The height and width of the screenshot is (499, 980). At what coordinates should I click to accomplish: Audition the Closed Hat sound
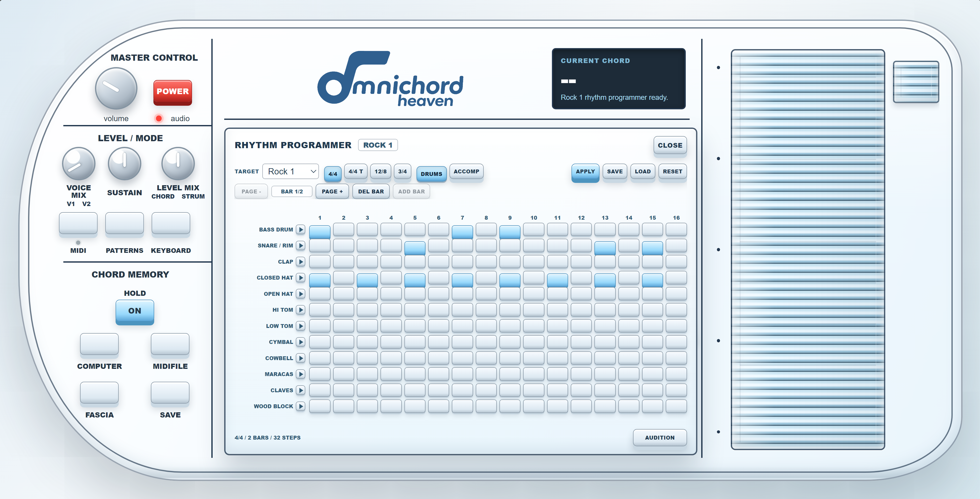click(x=301, y=278)
